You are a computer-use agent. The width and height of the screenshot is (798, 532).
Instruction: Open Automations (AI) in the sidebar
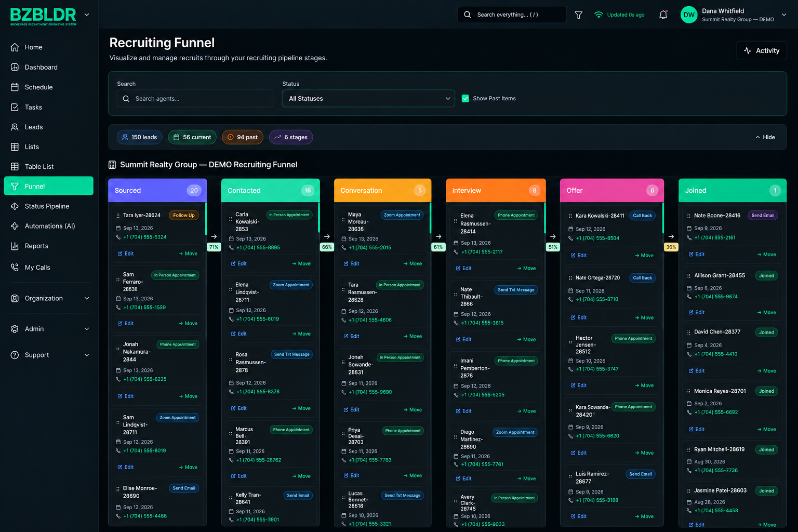click(x=49, y=226)
